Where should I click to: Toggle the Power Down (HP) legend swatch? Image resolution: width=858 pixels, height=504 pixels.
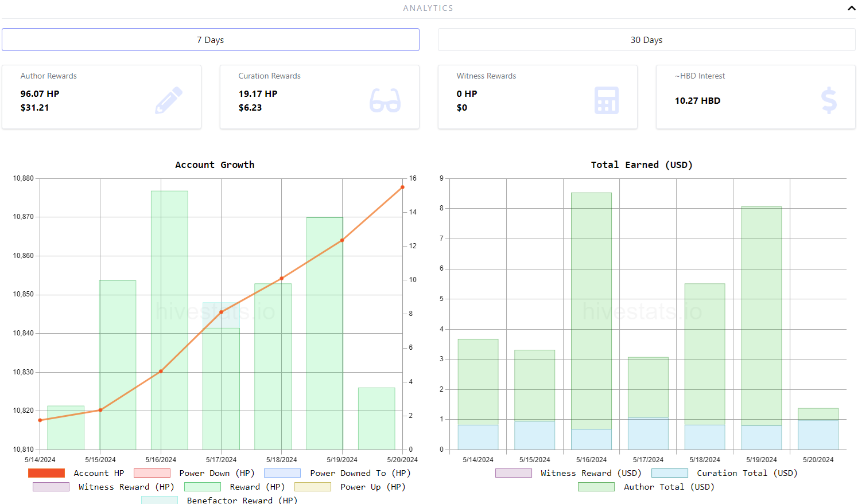152,473
